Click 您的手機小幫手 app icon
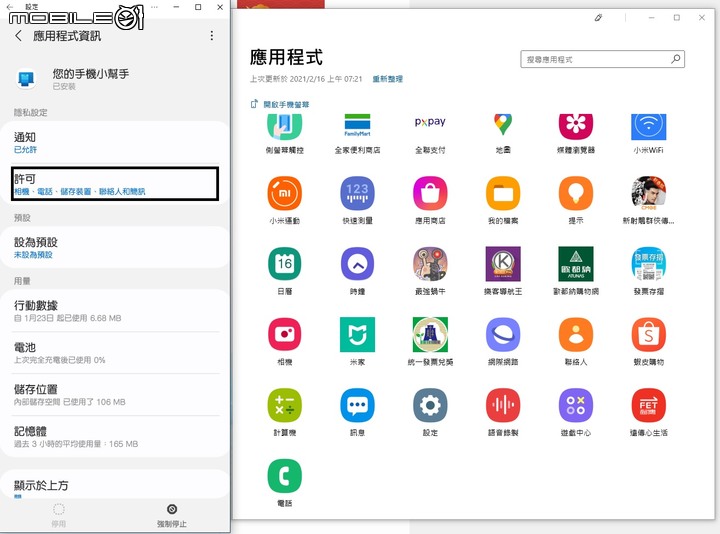Image resolution: width=720 pixels, height=534 pixels. point(26,79)
